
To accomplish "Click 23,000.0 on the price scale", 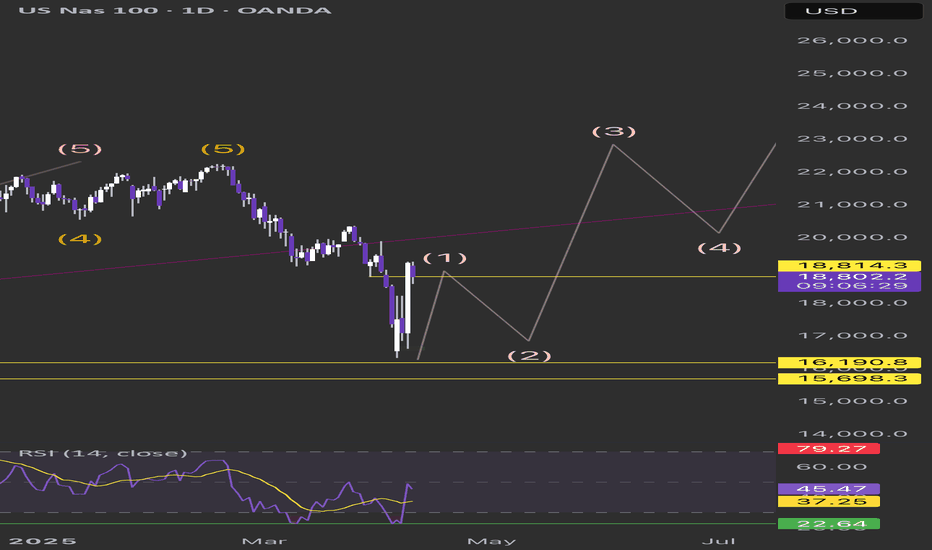I will point(852,139).
